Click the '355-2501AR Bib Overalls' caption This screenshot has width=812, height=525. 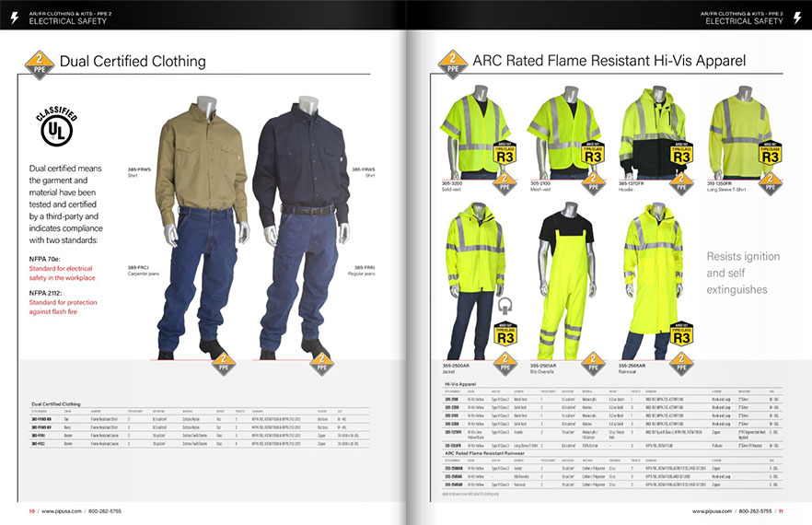(543, 368)
